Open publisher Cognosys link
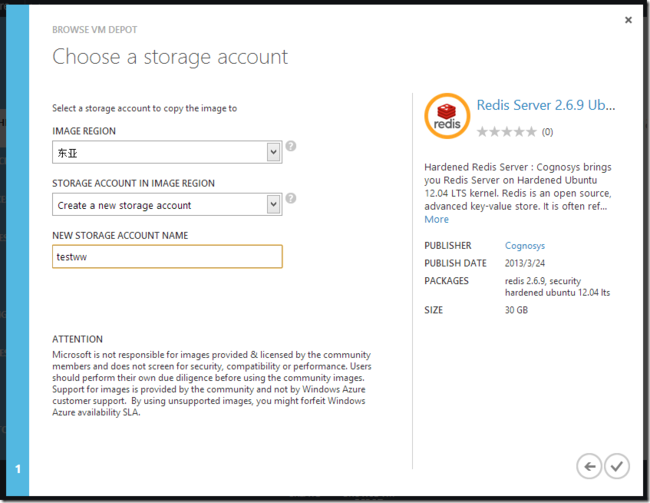The width and height of the screenshot is (650, 503). [524, 246]
